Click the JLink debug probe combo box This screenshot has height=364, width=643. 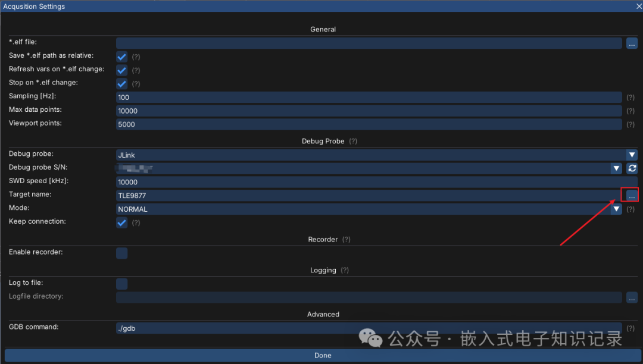pos(377,155)
